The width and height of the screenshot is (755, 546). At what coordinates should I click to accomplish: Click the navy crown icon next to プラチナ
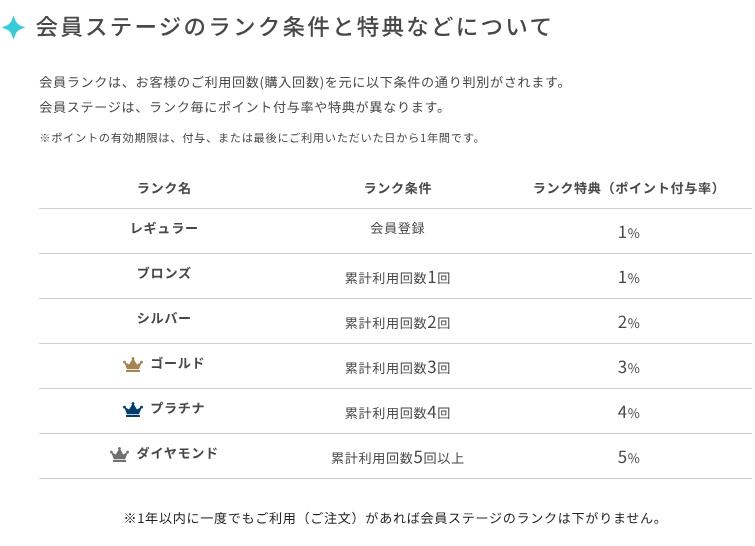133,410
